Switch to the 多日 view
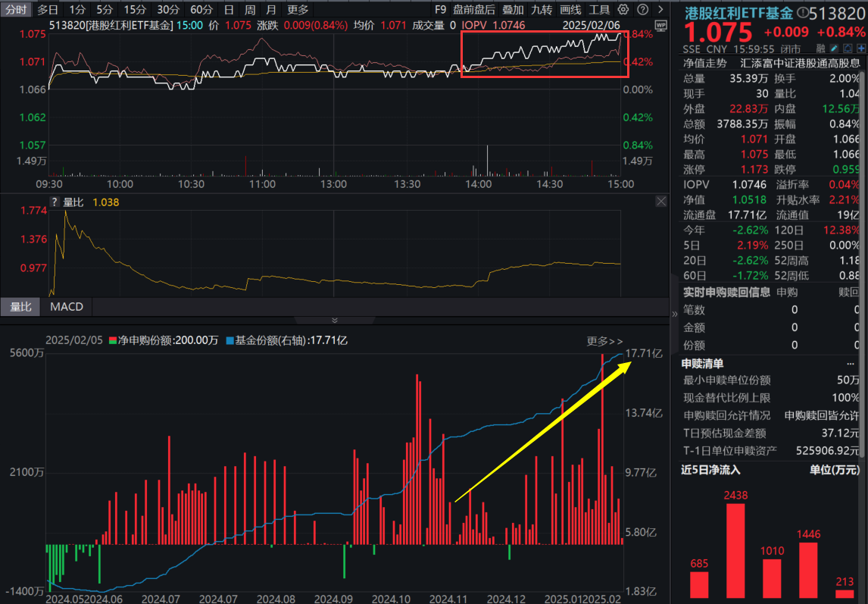The image size is (868, 604). coord(46,9)
